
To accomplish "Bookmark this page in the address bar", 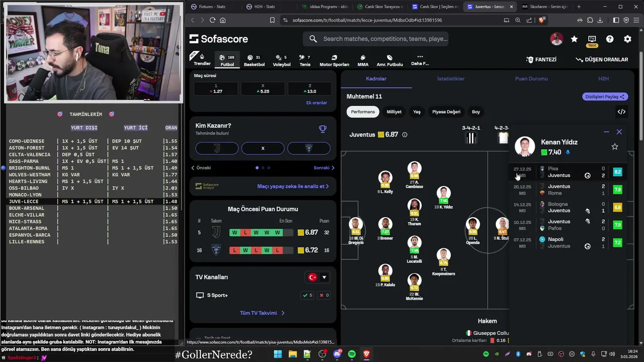I will pos(272,20).
